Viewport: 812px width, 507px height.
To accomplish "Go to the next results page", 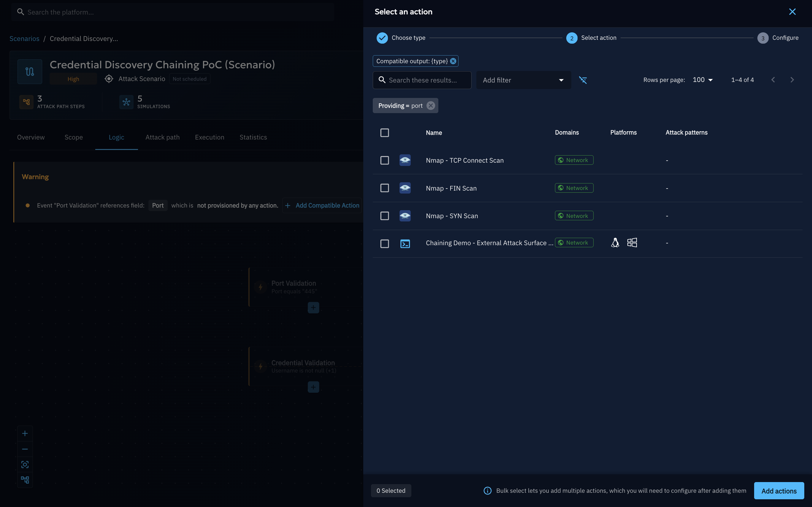I will pos(792,80).
